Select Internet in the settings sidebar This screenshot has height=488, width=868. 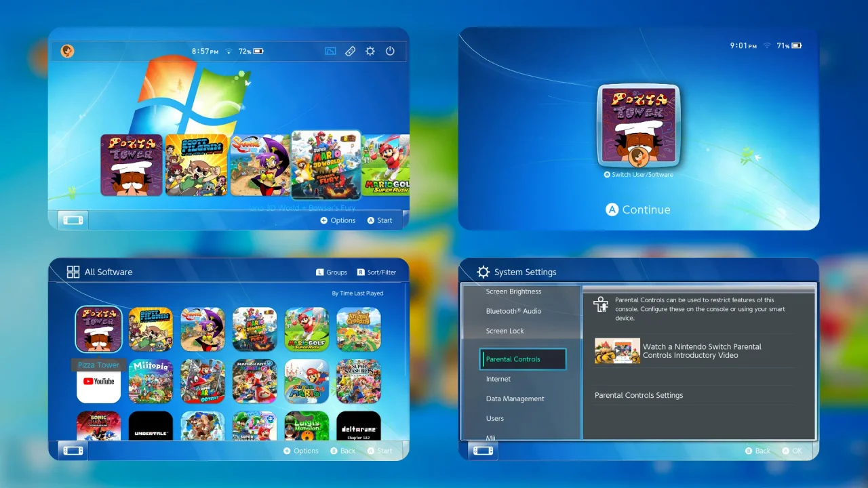point(498,379)
